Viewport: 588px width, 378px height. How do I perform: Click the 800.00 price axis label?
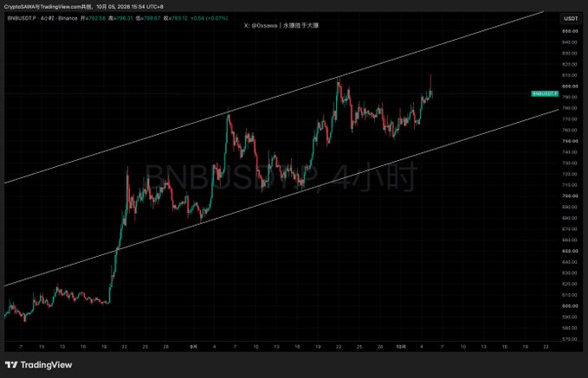click(570, 86)
